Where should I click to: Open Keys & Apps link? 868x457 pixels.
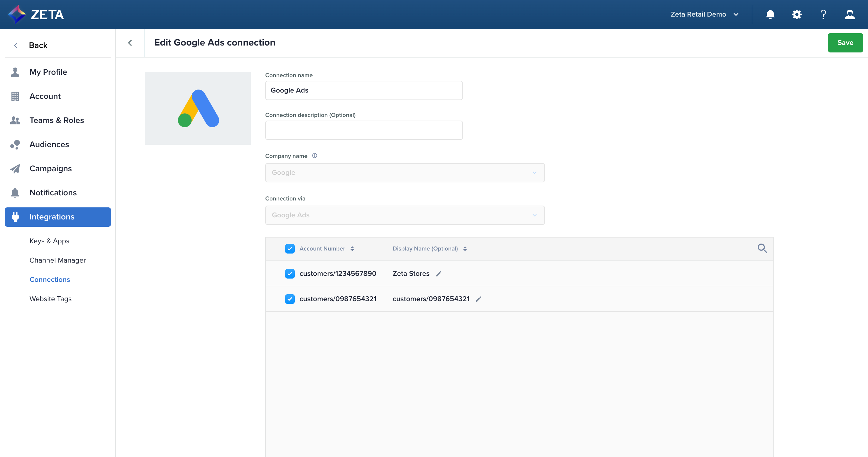49,241
